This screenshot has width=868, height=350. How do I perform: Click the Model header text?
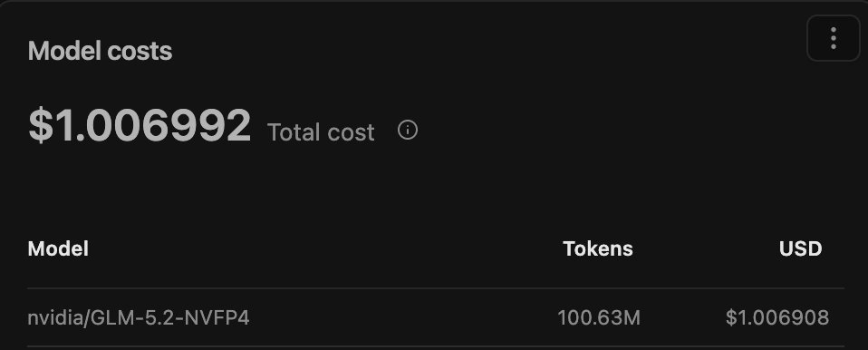[58, 248]
